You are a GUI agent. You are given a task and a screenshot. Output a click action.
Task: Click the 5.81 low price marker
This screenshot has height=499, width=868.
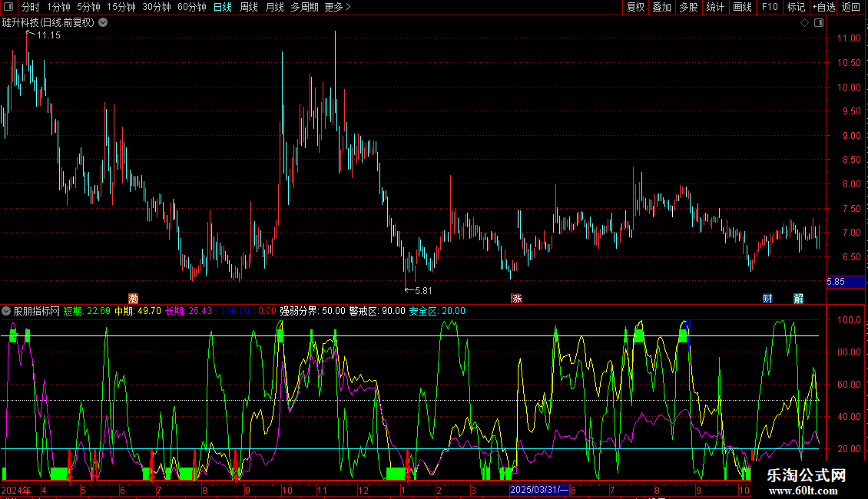423,290
